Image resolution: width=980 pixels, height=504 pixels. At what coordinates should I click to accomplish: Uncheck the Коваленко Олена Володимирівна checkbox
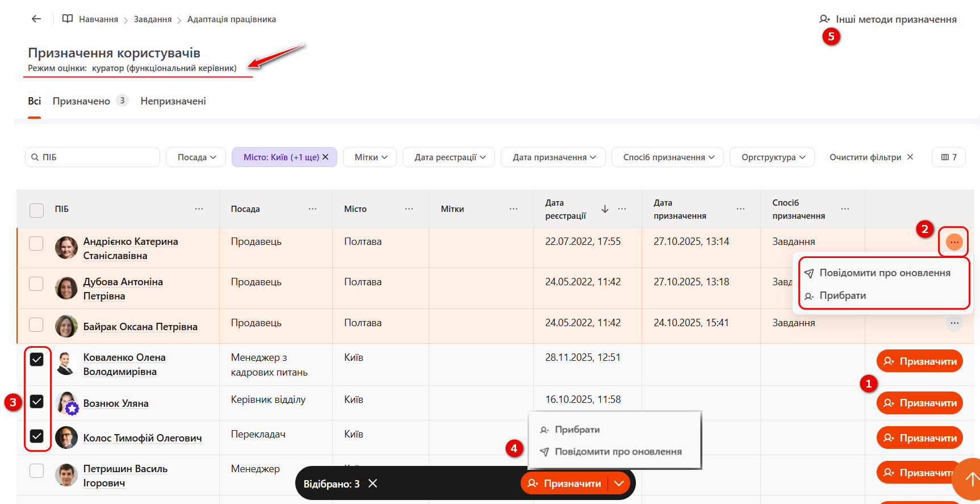(37, 360)
